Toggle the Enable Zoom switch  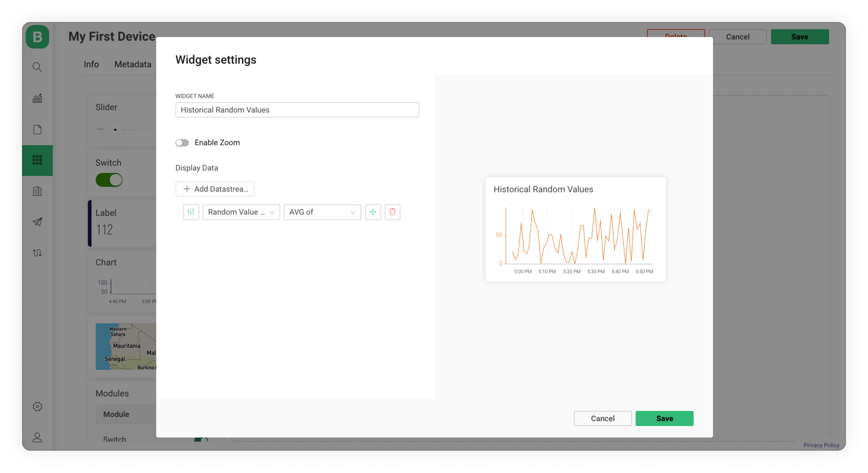[182, 143]
